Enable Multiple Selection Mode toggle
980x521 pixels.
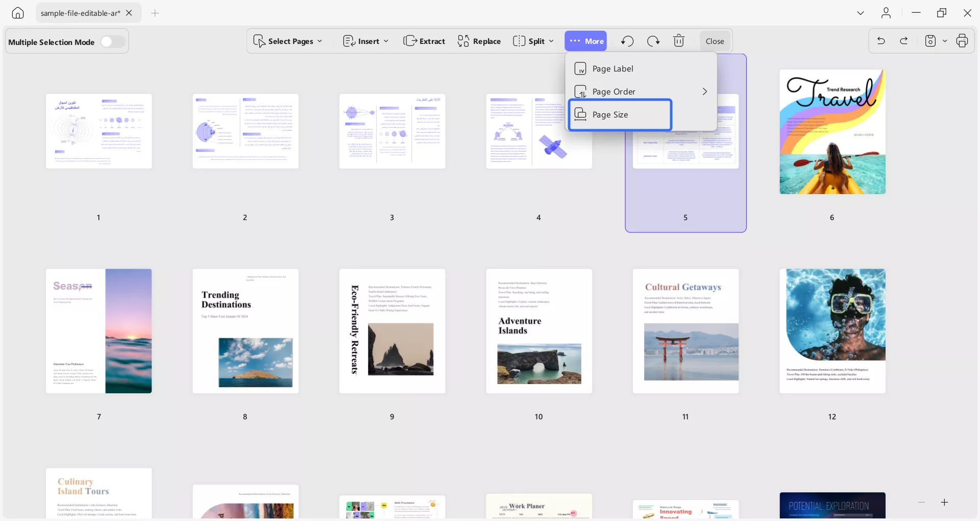(112, 42)
